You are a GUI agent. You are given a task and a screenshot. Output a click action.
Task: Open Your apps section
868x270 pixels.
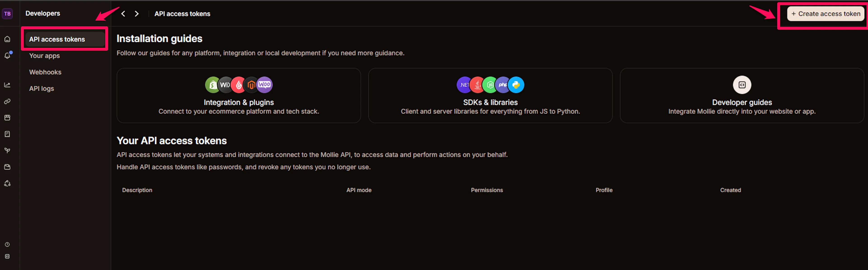pyautogui.click(x=45, y=56)
